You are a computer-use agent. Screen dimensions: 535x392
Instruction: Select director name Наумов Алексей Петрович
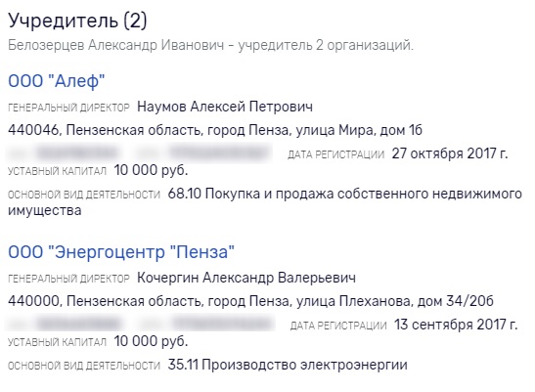(225, 107)
